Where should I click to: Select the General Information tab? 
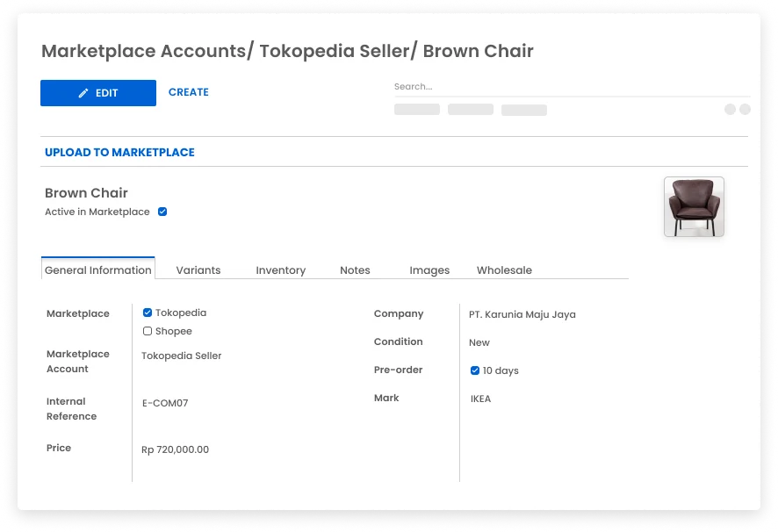coord(98,270)
